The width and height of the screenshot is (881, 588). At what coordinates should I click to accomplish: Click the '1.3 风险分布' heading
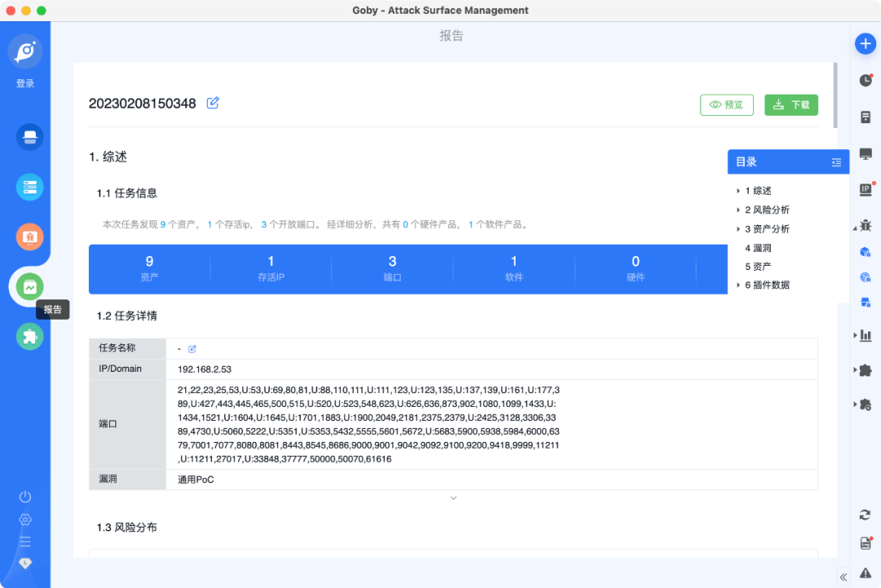126,528
